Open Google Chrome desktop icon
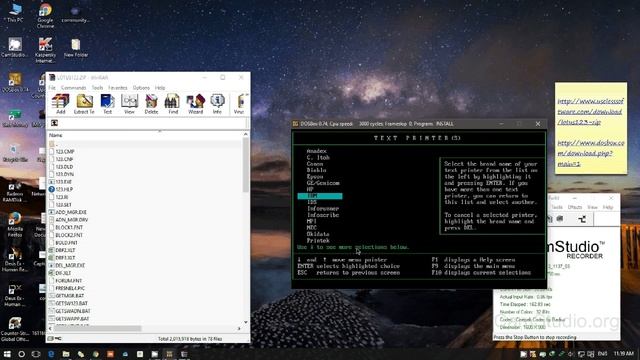 tap(45, 16)
